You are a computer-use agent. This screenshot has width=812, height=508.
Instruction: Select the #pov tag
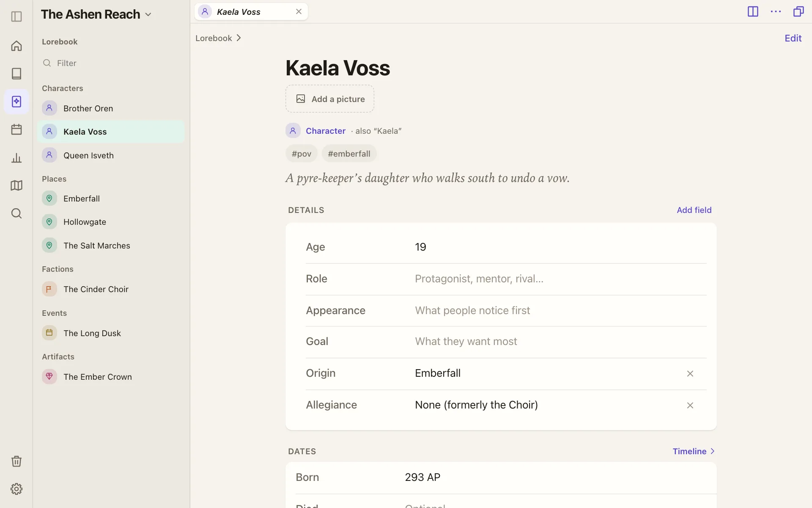302,154
